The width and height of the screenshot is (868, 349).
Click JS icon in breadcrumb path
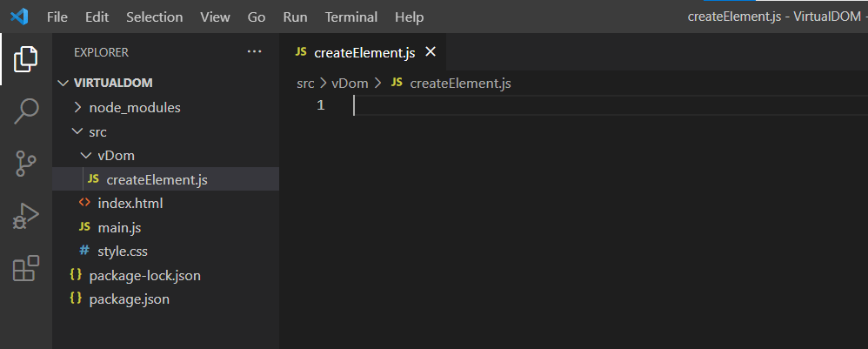(397, 83)
